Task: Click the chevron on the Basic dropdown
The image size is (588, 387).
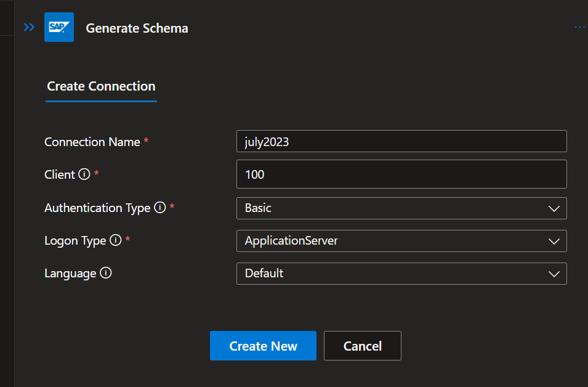Action: pos(554,208)
